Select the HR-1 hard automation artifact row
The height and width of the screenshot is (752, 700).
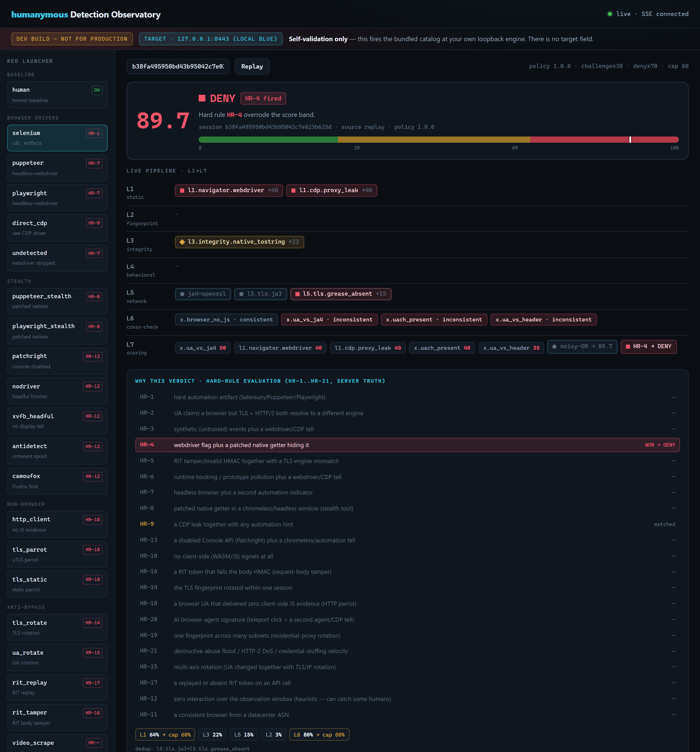(407, 397)
